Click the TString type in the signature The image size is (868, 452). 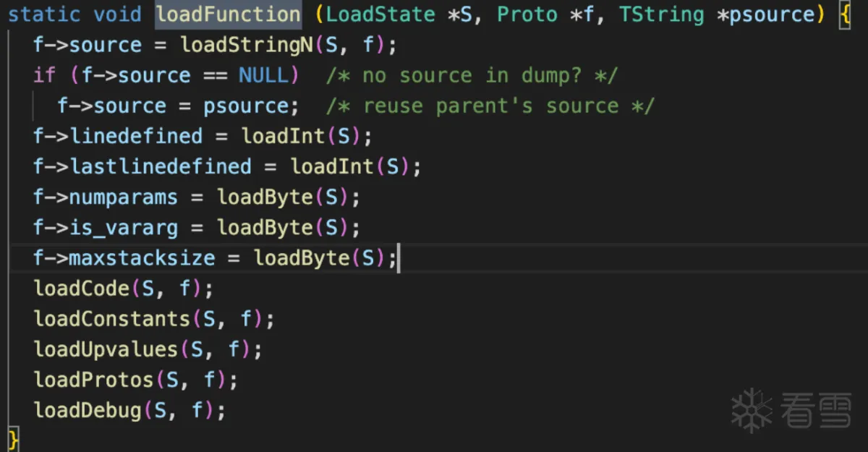point(661,14)
